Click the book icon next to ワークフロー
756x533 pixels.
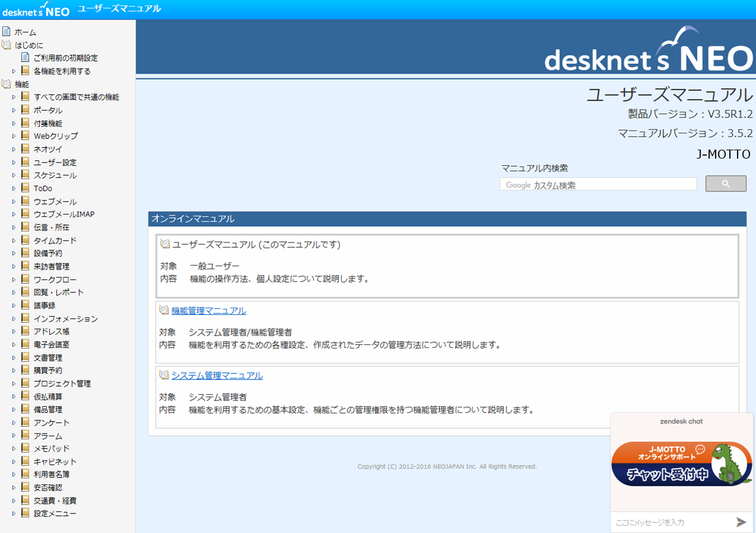(x=25, y=279)
